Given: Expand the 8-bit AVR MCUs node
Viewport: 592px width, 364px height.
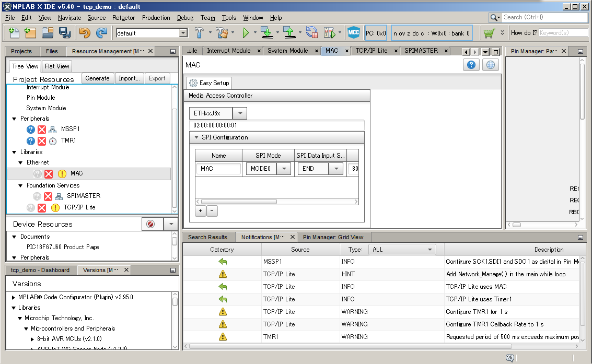Looking at the screenshot, I should click(x=32, y=339).
